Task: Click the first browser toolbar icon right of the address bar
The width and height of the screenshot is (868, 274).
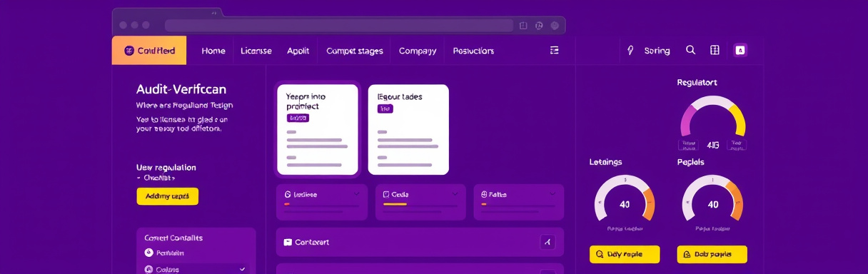Action: coord(523,25)
